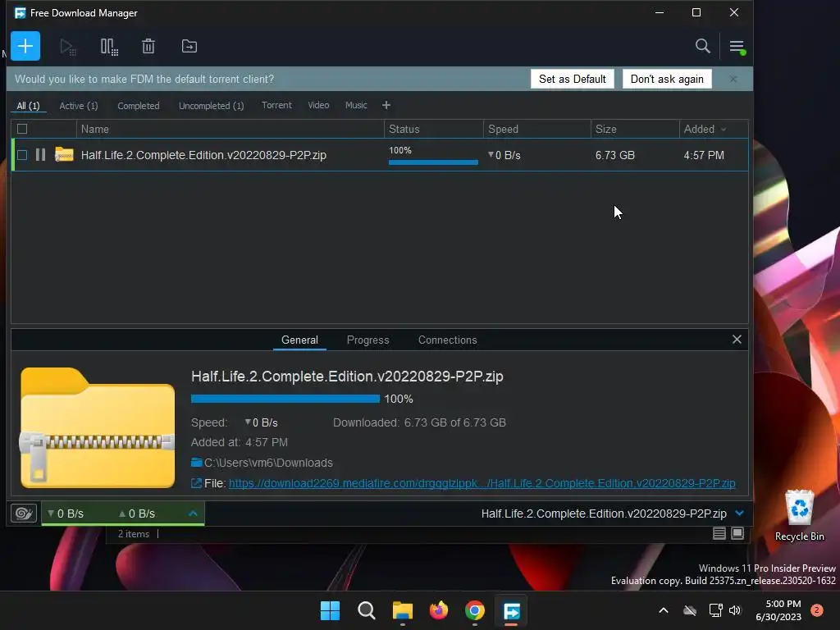
Task: Open the Windows Start menu
Action: click(x=330, y=610)
